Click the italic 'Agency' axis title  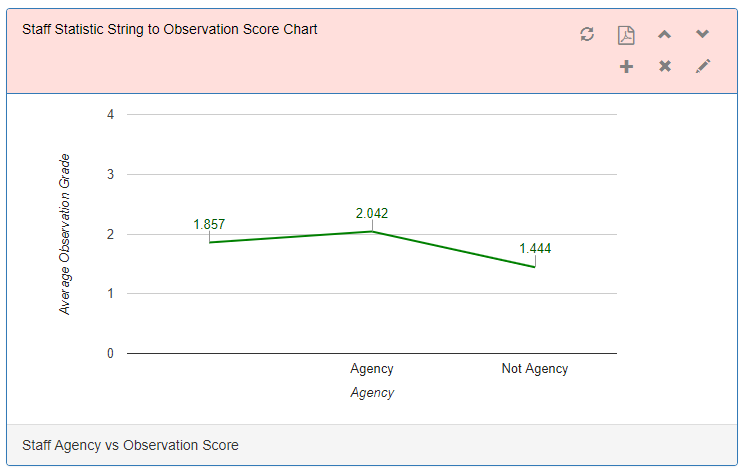(x=372, y=393)
